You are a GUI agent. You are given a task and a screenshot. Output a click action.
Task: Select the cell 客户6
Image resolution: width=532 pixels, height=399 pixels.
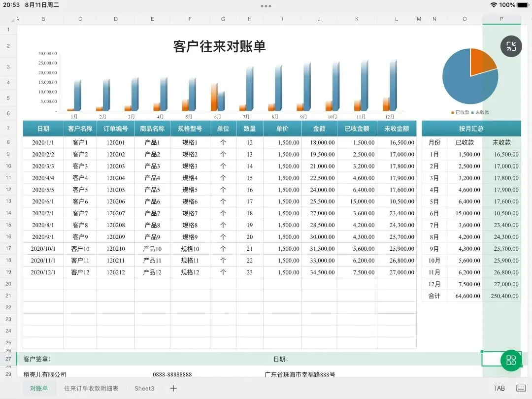coord(80,201)
